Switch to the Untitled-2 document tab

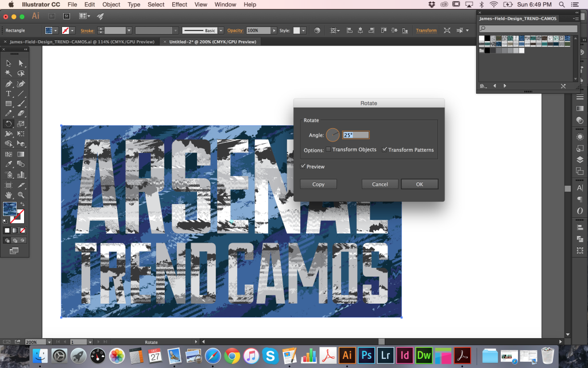[212, 41]
